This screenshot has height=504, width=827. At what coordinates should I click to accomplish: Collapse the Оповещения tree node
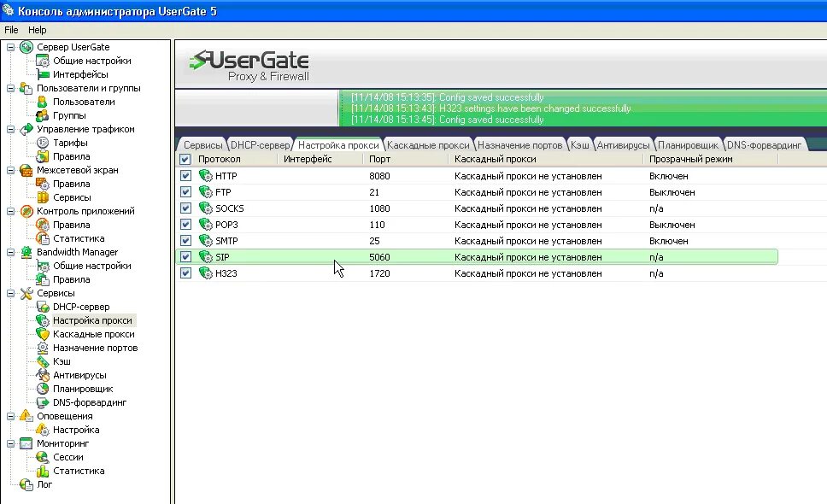pyautogui.click(x=10, y=417)
